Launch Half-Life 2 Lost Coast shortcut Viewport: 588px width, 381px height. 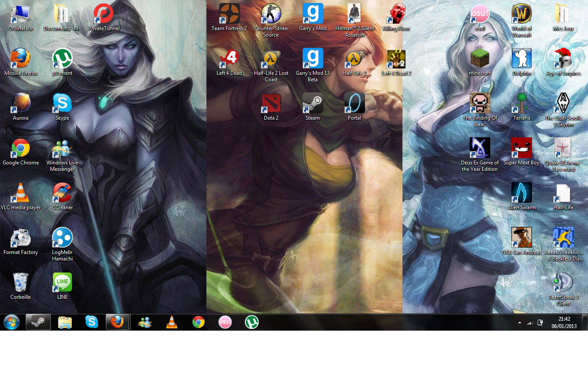pyautogui.click(x=271, y=66)
